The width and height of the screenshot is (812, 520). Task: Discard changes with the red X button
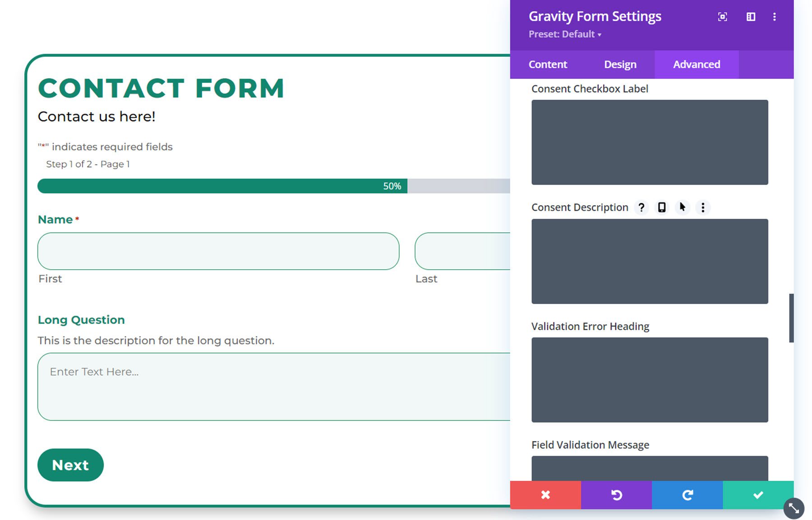pyautogui.click(x=545, y=495)
